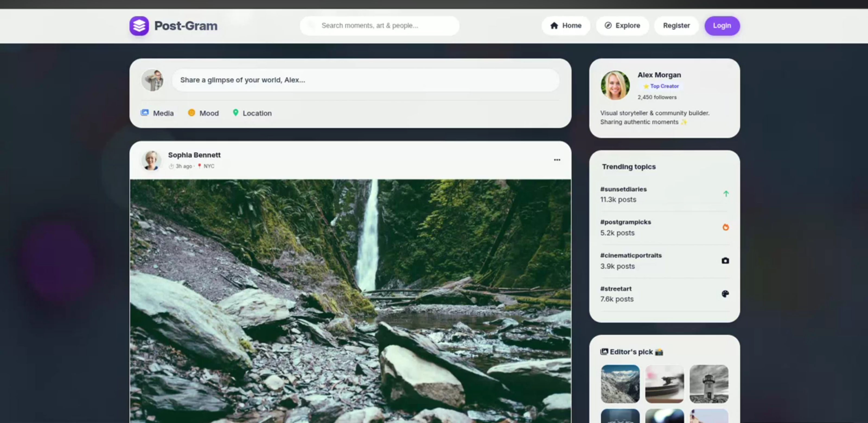868x423 pixels.
Task: Focus the search moments, art & people field
Action: 379,25
